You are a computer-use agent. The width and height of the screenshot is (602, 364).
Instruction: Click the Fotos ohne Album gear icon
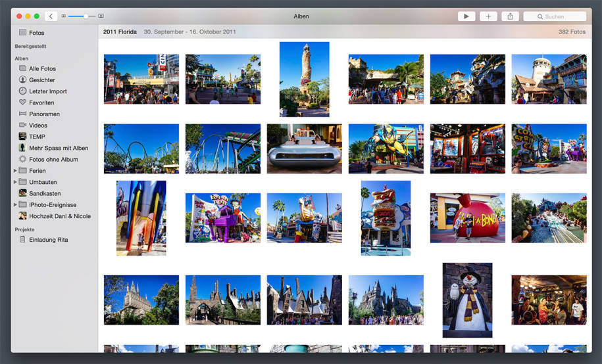(22, 159)
